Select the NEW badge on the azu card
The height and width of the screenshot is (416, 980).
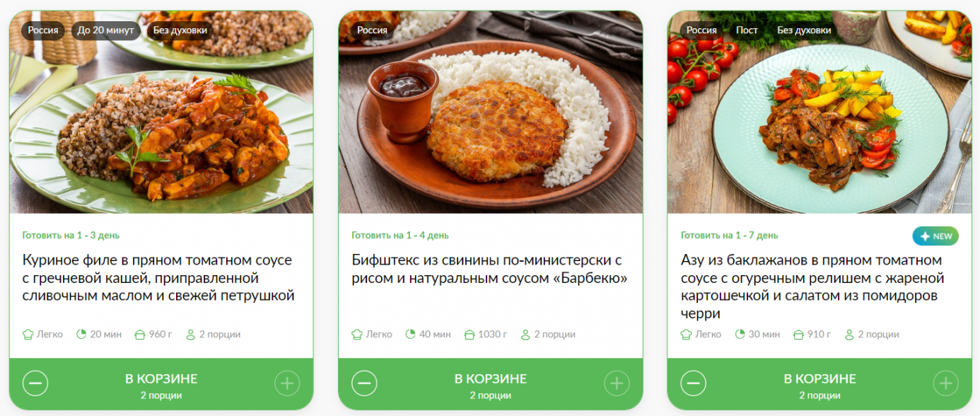tap(935, 236)
